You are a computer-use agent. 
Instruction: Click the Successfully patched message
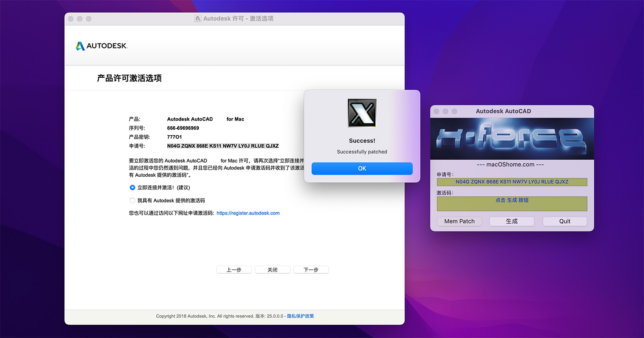pos(362,152)
